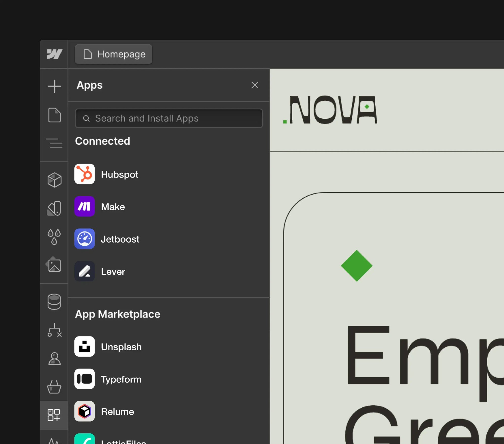The image size is (504, 444).
Task: Open the Navigator panel
Action: pyautogui.click(x=54, y=143)
